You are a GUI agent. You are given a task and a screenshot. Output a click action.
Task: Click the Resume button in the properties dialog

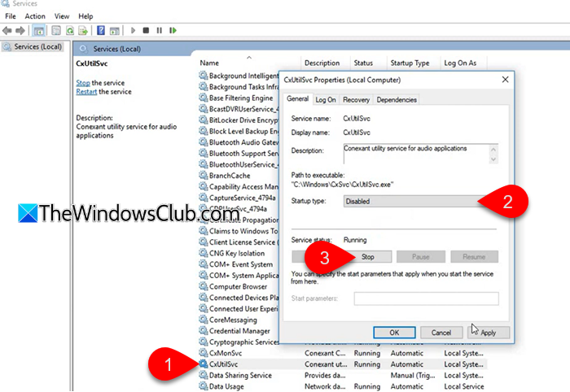point(474,257)
